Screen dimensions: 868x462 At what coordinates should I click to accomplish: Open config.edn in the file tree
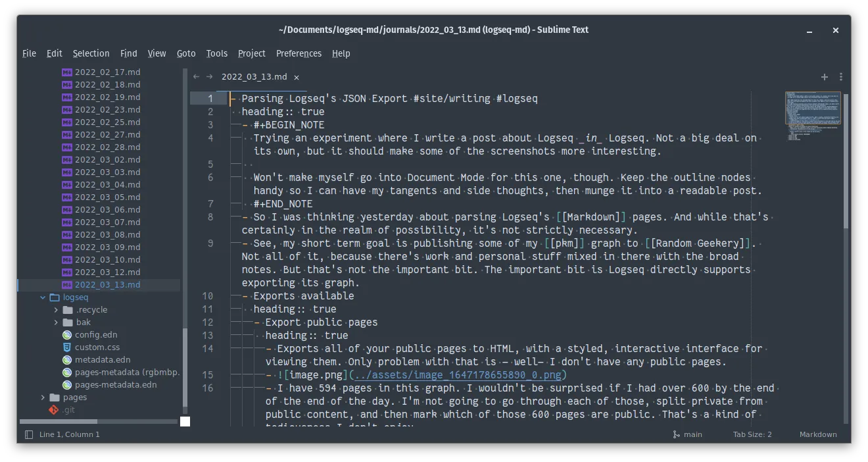95,334
